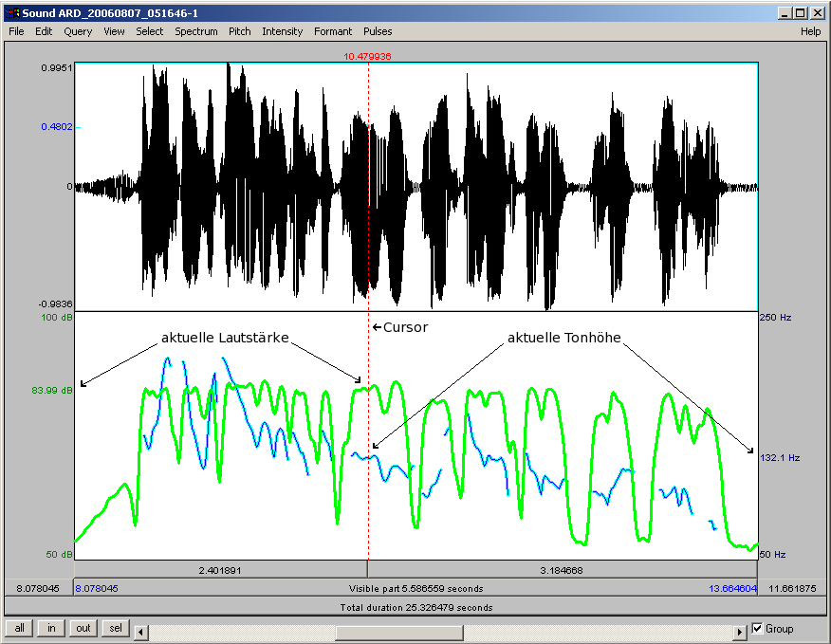
Task: Play the left segment bar 2.401891
Action: click(220, 570)
